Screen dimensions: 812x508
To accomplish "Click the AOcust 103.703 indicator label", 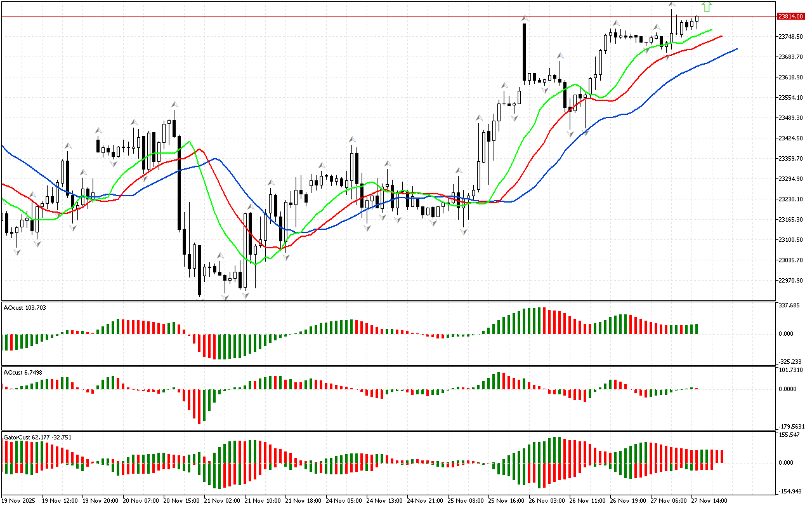I will (24, 307).
